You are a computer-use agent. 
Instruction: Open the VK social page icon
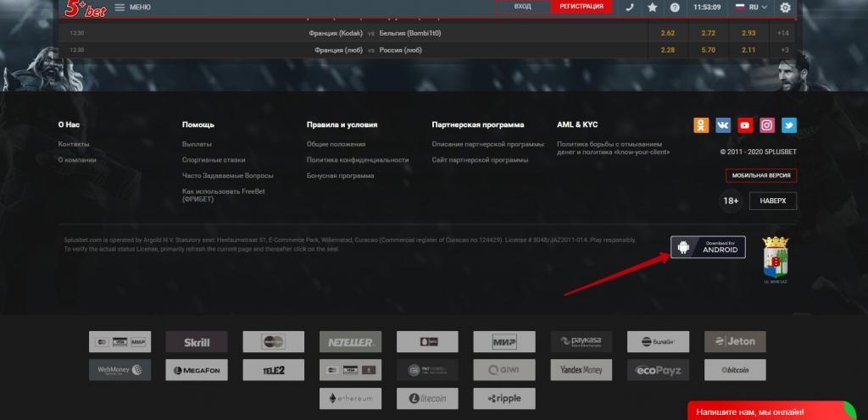tap(723, 125)
